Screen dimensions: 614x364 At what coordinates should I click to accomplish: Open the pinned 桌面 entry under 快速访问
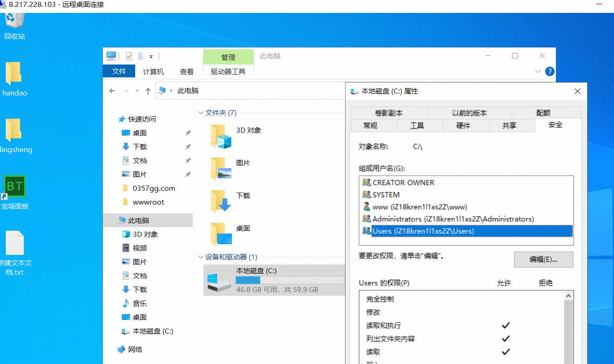coord(140,133)
